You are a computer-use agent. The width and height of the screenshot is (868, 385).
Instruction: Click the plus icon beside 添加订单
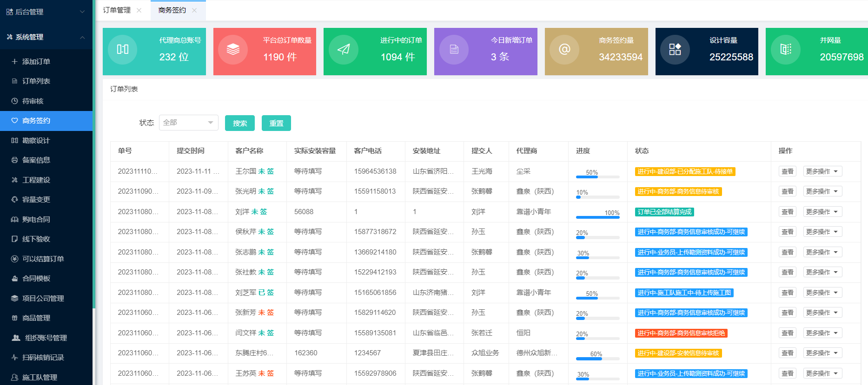(x=14, y=61)
